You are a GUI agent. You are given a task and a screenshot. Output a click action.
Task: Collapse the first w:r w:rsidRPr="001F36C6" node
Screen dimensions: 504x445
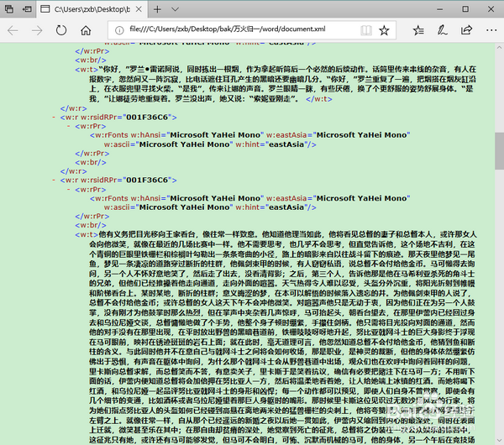click(54, 118)
